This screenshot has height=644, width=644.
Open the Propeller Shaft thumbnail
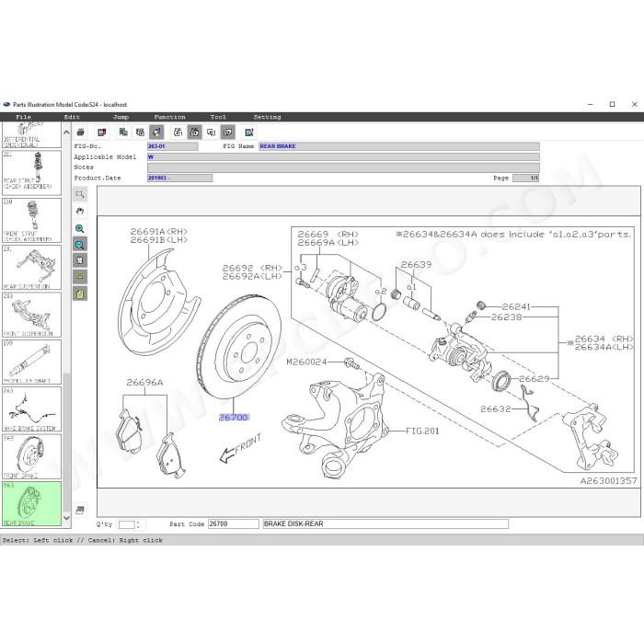pos(31,362)
